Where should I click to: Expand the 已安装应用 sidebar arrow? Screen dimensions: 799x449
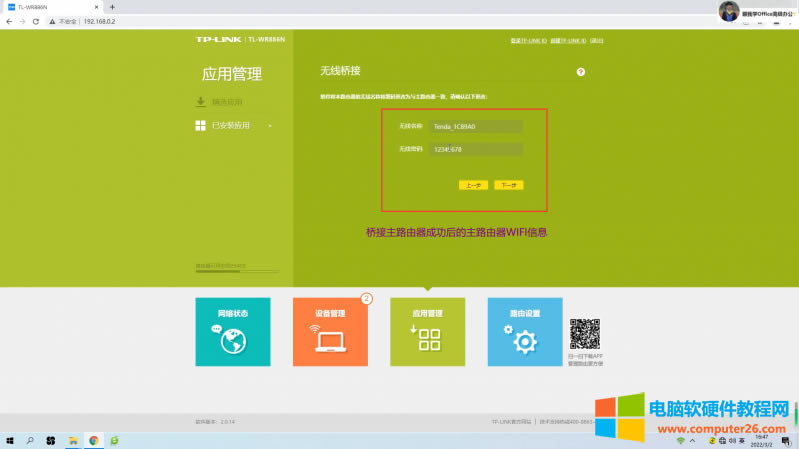(x=270, y=126)
